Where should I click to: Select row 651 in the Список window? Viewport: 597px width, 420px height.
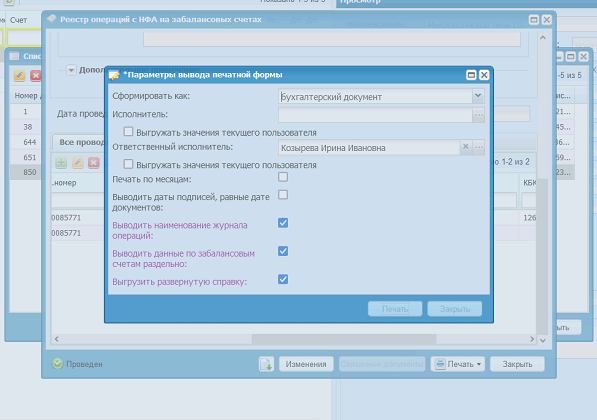(x=26, y=157)
